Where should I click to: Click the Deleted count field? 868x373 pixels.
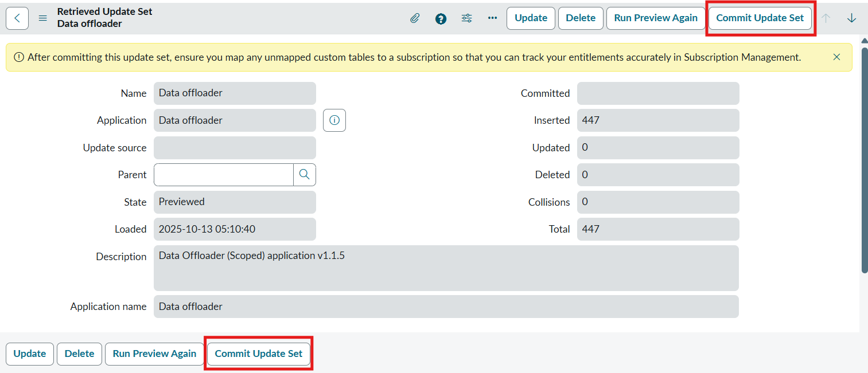click(x=658, y=175)
